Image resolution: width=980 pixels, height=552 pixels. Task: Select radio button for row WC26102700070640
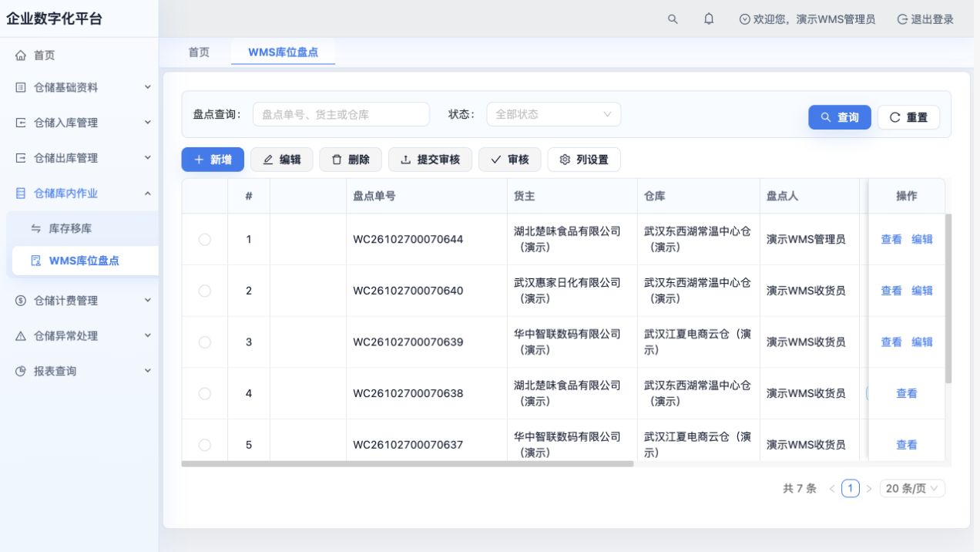click(204, 291)
